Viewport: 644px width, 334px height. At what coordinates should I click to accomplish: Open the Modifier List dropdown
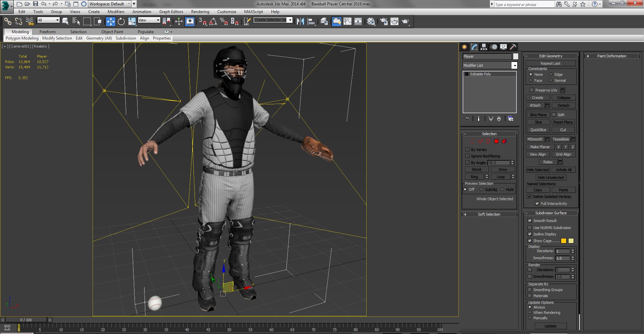coord(514,65)
